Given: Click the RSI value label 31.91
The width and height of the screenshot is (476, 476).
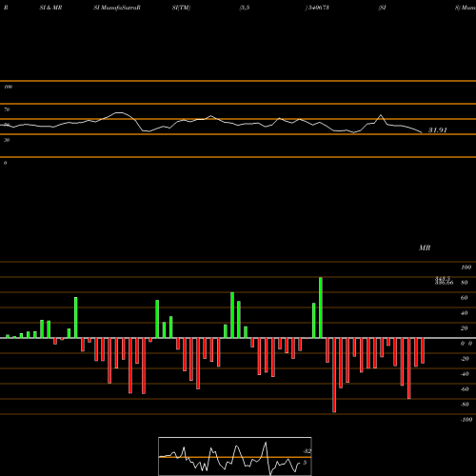Looking at the screenshot, I should 438,129.
